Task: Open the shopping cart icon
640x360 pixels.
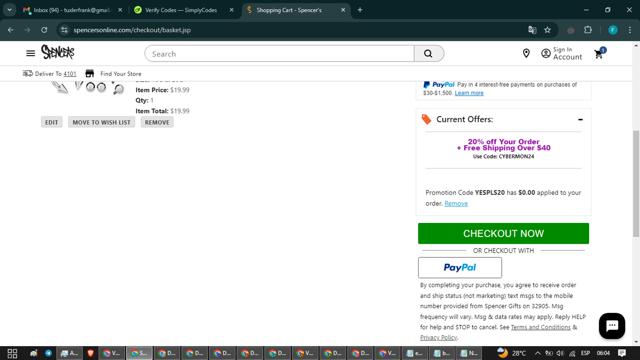Action: 600,53
